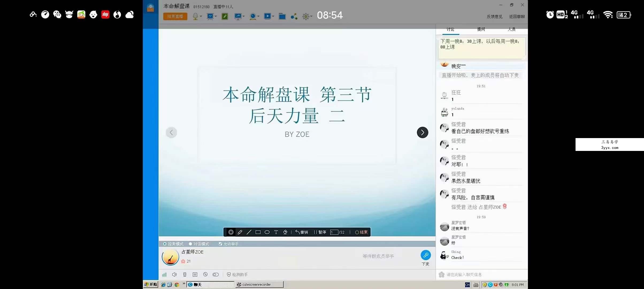Click 结束 to end slide presentation
The height and width of the screenshot is (289, 644).
click(361, 232)
